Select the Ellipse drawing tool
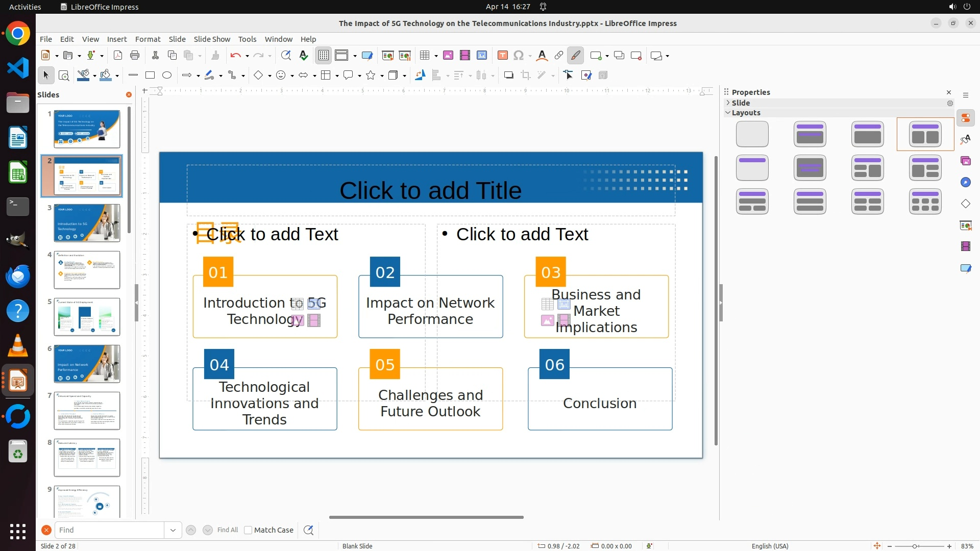This screenshot has height=551, width=980. tap(167, 76)
